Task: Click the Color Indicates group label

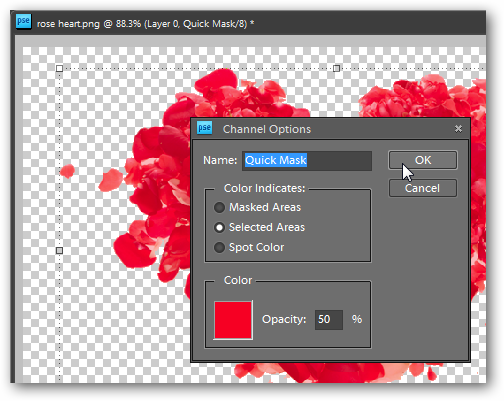Action: (264, 188)
